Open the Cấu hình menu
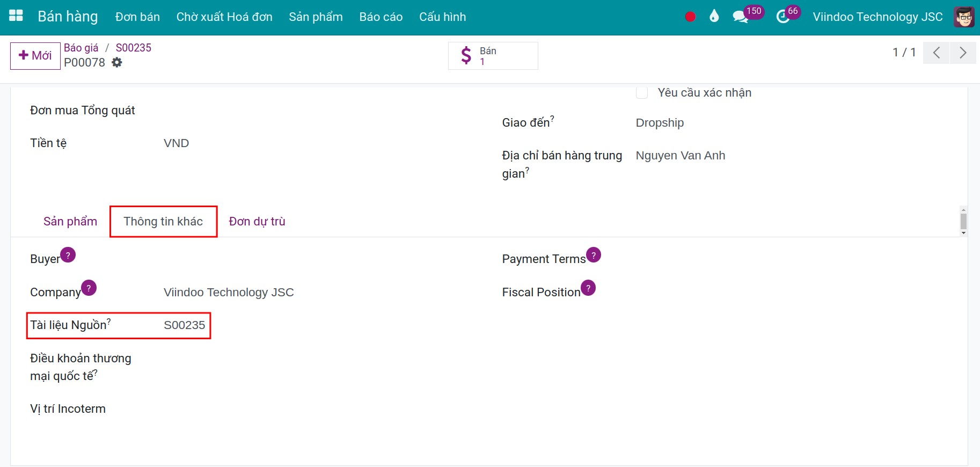 (443, 17)
